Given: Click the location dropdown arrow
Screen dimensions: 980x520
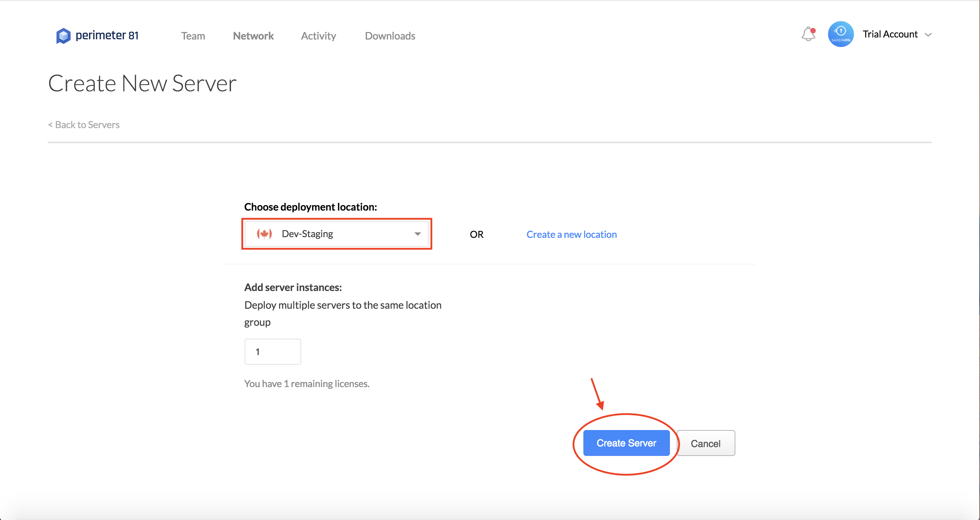Looking at the screenshot, I should 417,234.
